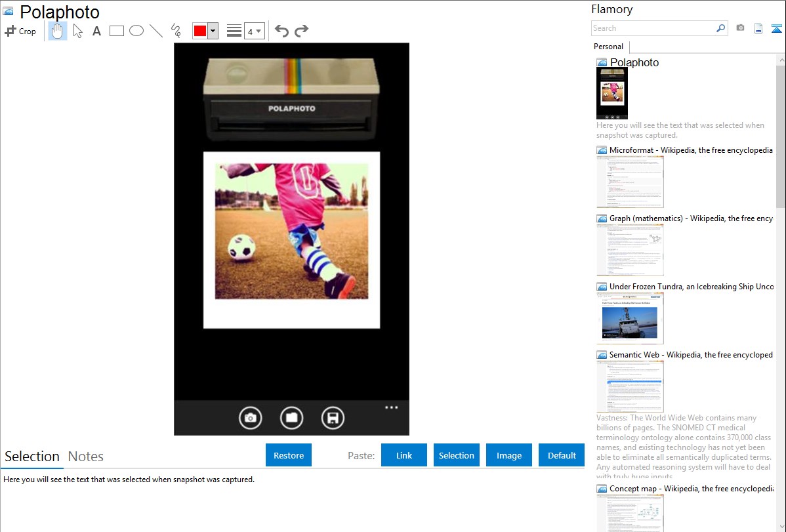Open the three-dot more menu in Polaphoto
This screenshot has height=532, width=786.
pos(392,407)
